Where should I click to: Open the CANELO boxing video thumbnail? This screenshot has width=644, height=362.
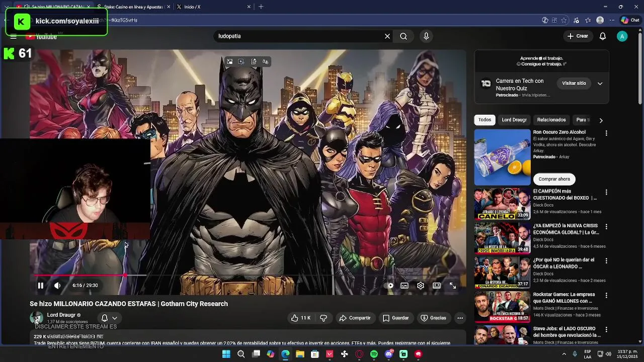[502, 204]
